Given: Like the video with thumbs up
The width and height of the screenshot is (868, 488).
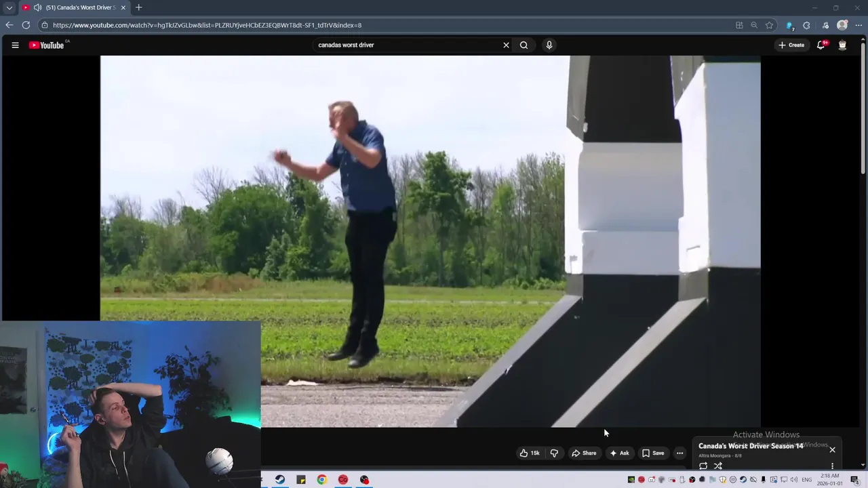Looking at the screenshot, I should click(x=530, y=453).
